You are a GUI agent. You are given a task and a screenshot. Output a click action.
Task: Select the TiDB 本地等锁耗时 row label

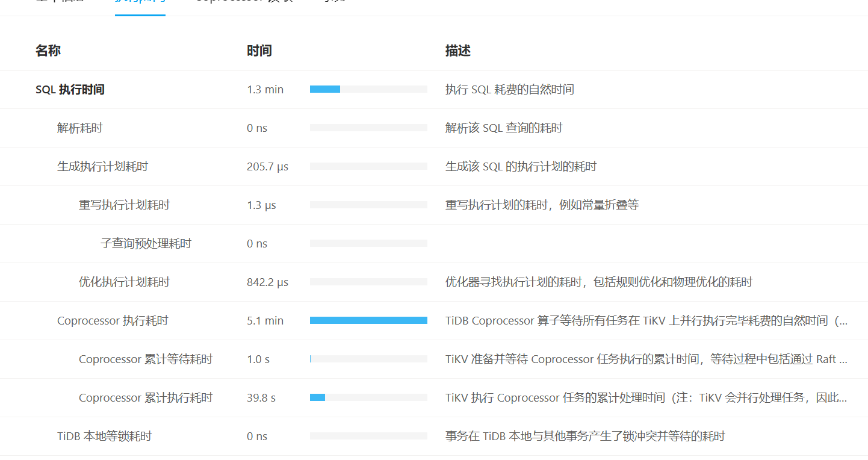coord(104,437)
